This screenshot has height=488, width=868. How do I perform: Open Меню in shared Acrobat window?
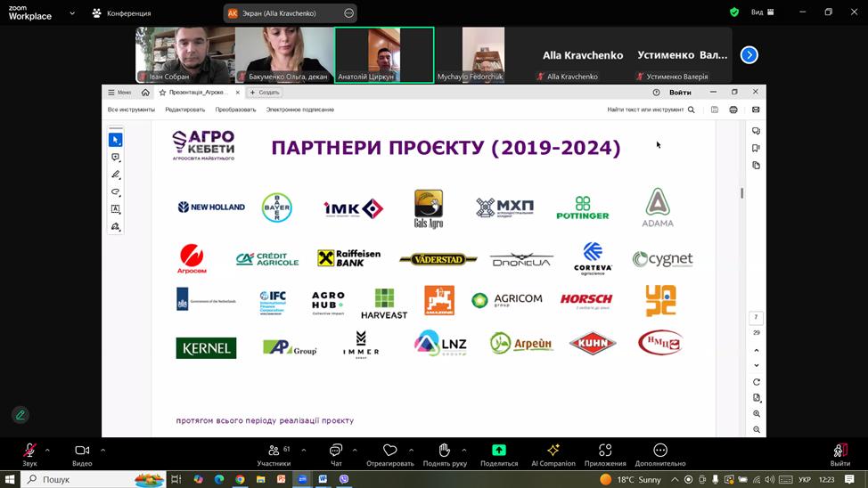(x=119, y=93)
